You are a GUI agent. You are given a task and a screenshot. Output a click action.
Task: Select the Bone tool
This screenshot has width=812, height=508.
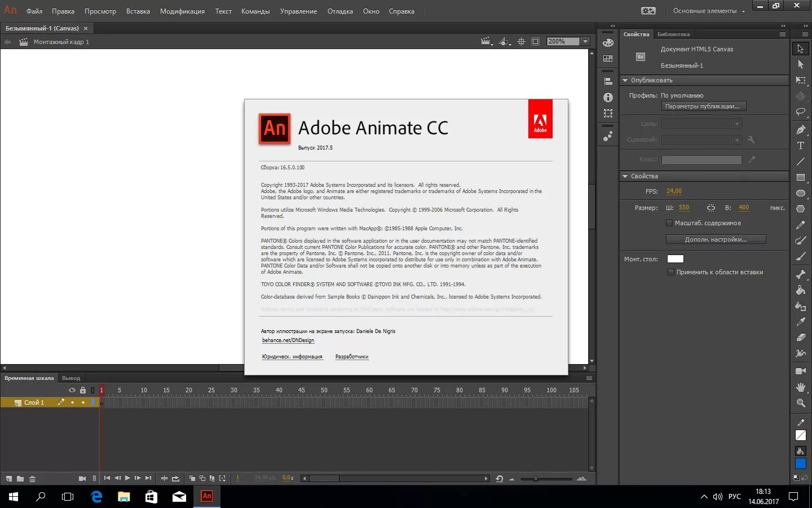click(x=801, y=274)
